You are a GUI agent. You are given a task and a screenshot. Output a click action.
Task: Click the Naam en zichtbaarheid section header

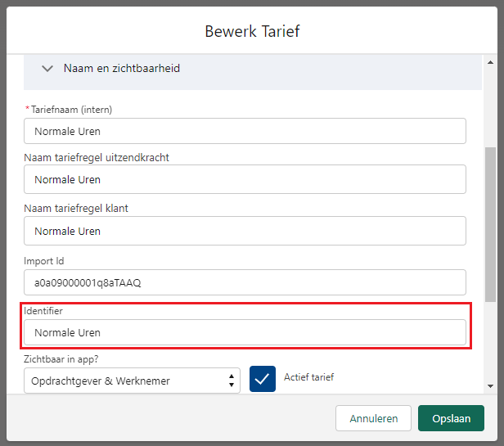pos(253,72)
